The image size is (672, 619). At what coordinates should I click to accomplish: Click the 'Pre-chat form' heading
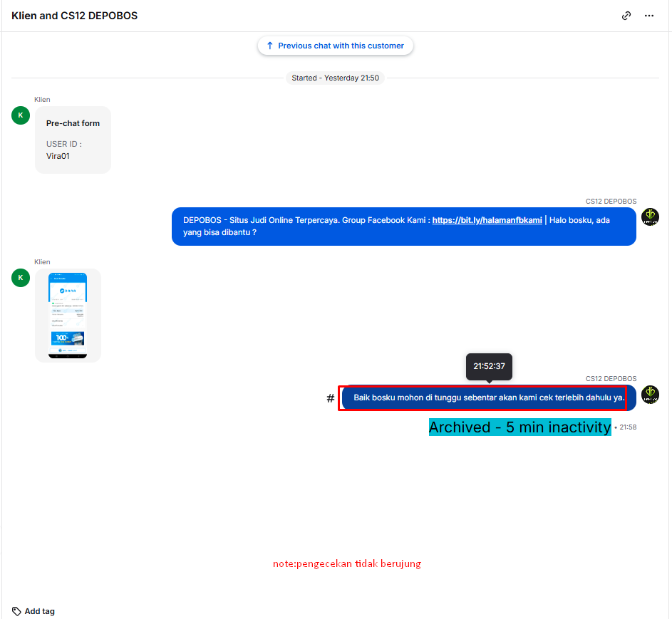(x=73, y=123)
